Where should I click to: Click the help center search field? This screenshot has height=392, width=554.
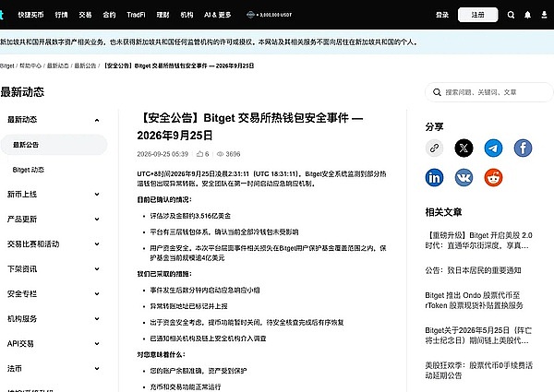(x=488, y=92)
